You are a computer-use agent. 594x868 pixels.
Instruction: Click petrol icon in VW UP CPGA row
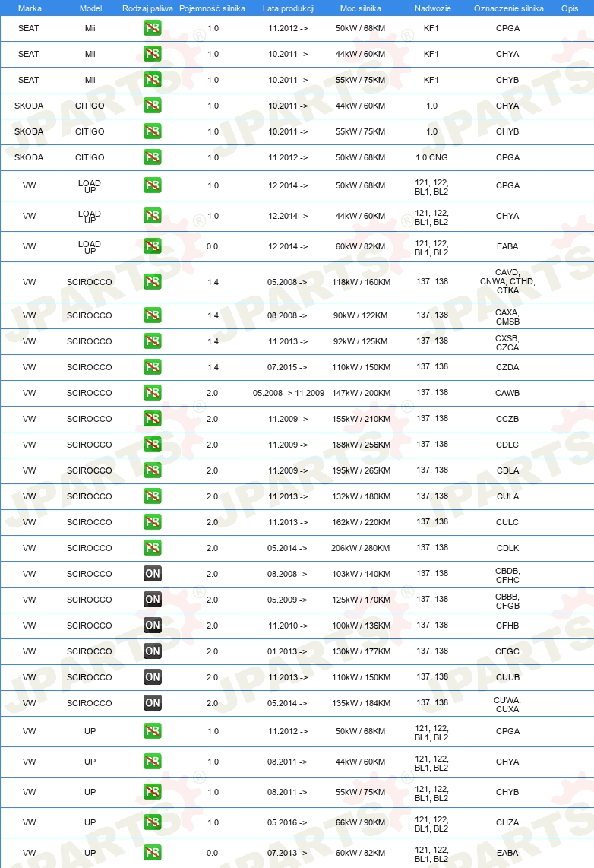point(152,731)
